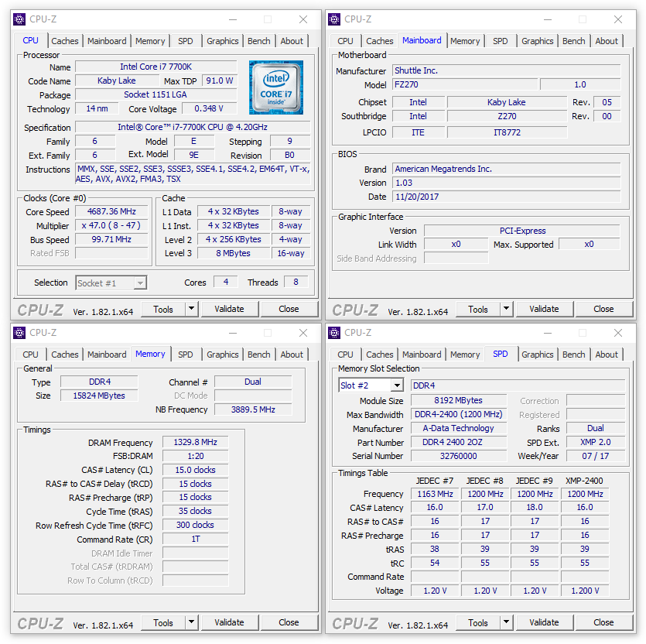Open Tools dropdown arrow in CPU window
This screenshot has width=646, height=644.
coord(192,308)
